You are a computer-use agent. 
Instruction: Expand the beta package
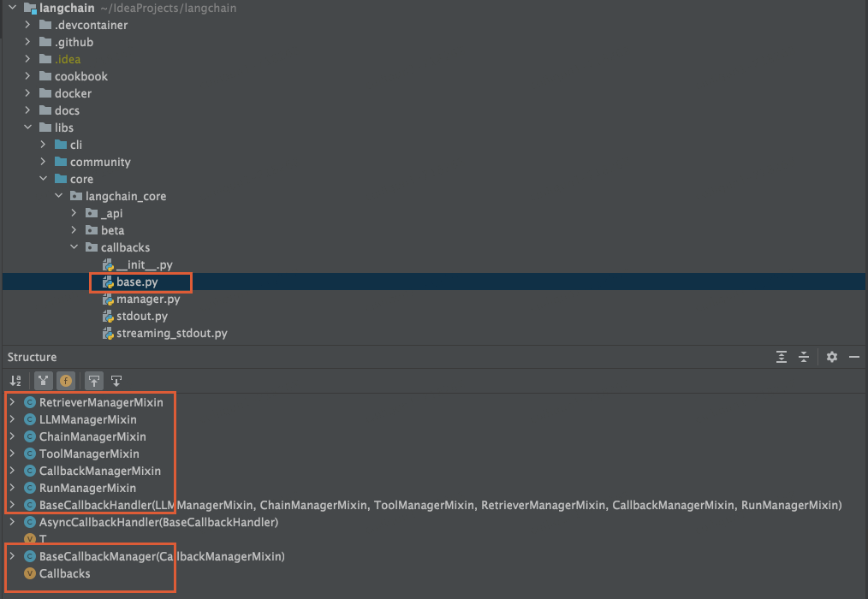point(74,230)
